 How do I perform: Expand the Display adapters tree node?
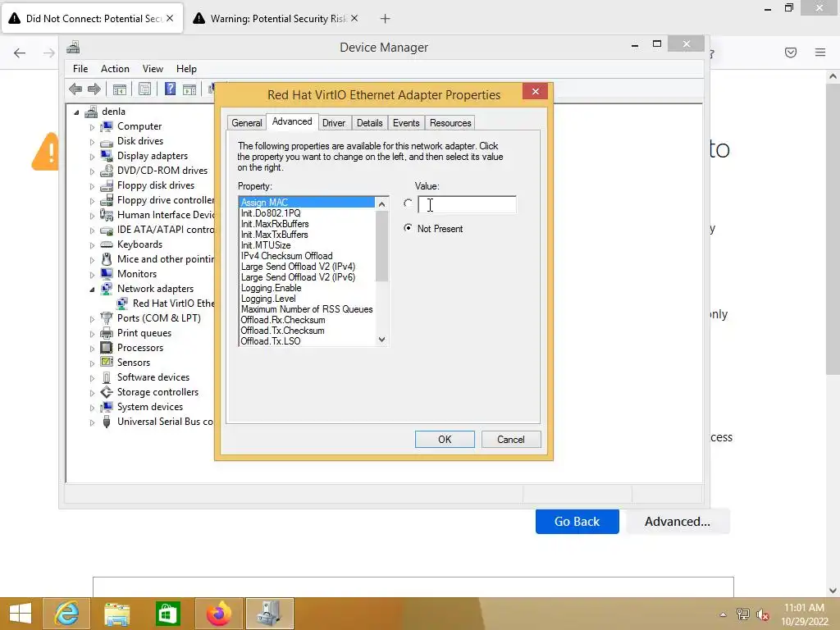point(92,157)
